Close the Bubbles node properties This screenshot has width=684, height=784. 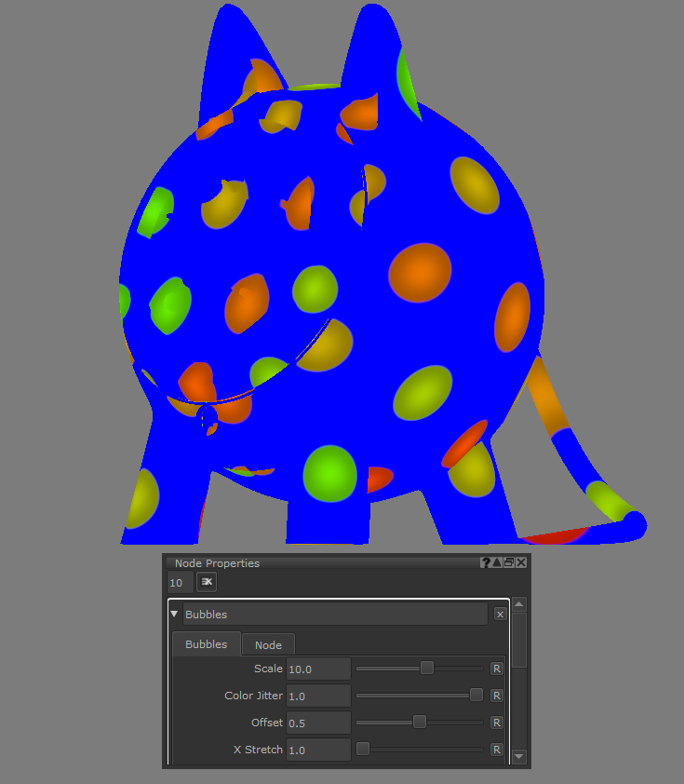pos(500,615)
